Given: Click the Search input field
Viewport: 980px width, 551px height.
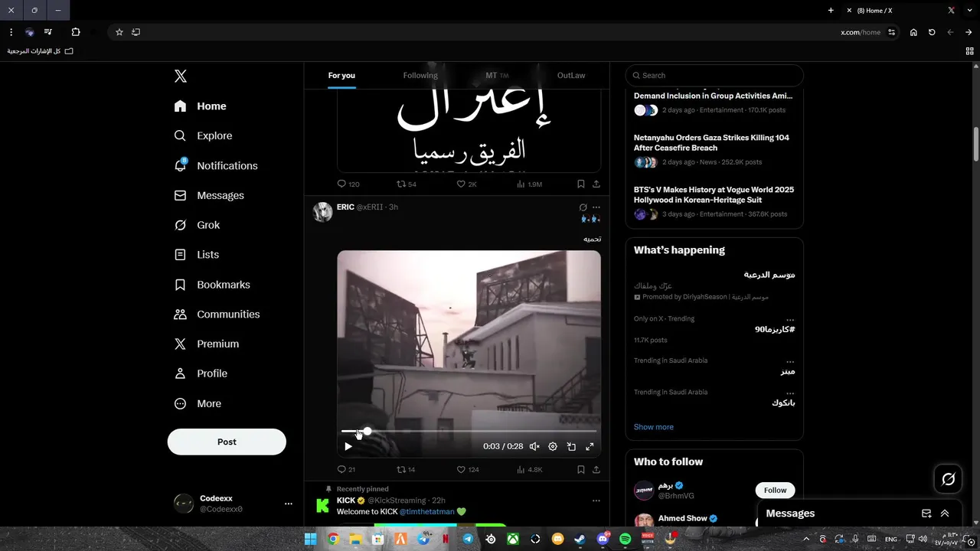Looking at the screenshot, I should [x=714, y=75].
